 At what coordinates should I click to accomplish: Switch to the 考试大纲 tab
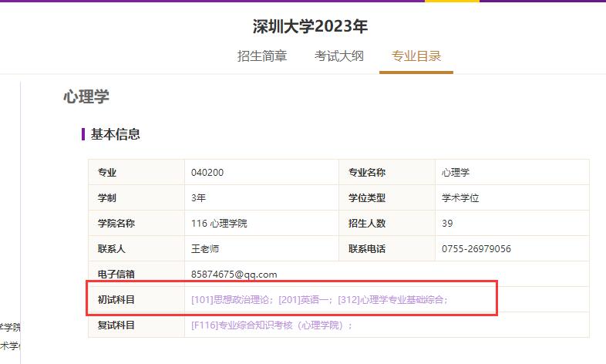click(x=339, y=56)
